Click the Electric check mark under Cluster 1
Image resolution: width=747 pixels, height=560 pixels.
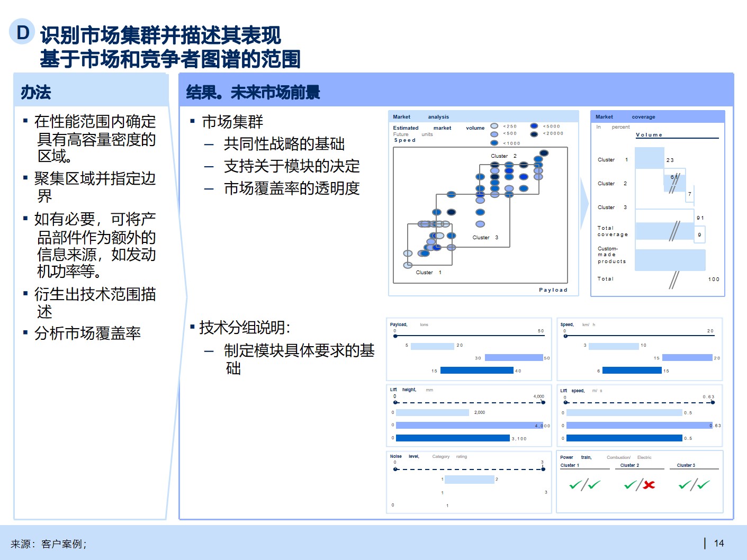pyautogui.click(x=594, y=484)
